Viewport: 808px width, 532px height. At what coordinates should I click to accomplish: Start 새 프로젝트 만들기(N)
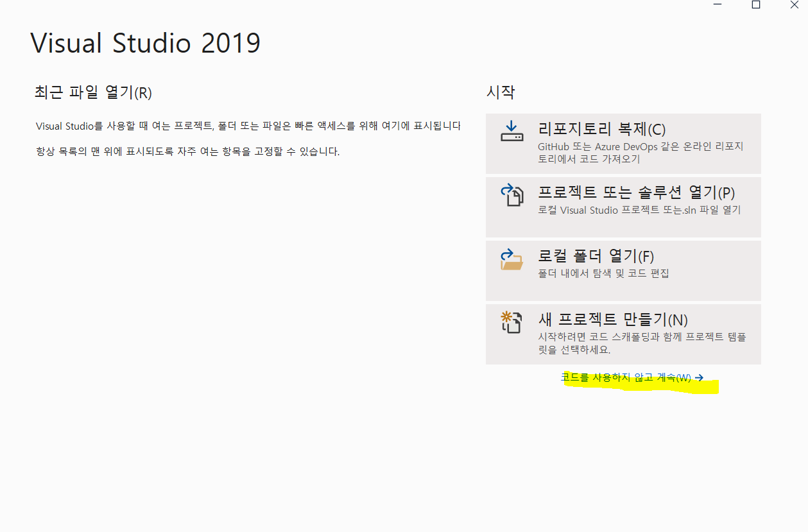[623, 334]
